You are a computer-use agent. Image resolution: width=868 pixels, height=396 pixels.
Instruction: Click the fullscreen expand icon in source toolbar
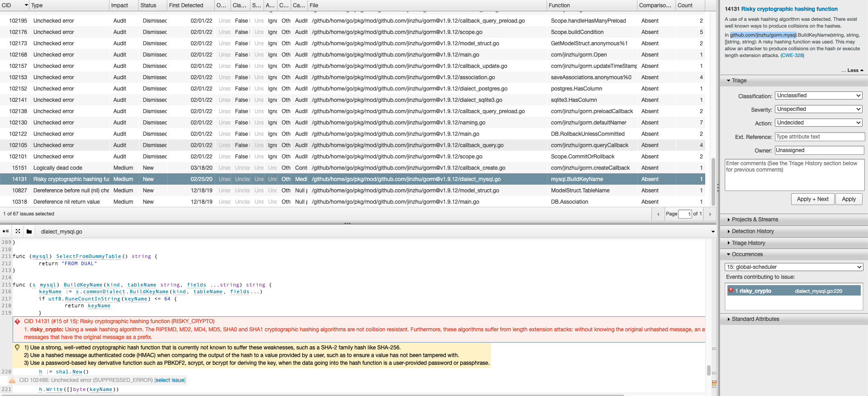[18, 231]
